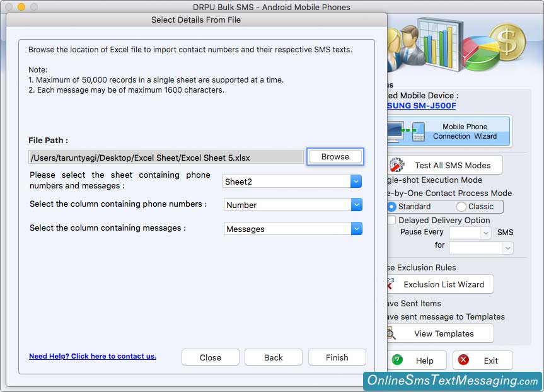Open the Exclusion List Wizard

tap(441, 284)
